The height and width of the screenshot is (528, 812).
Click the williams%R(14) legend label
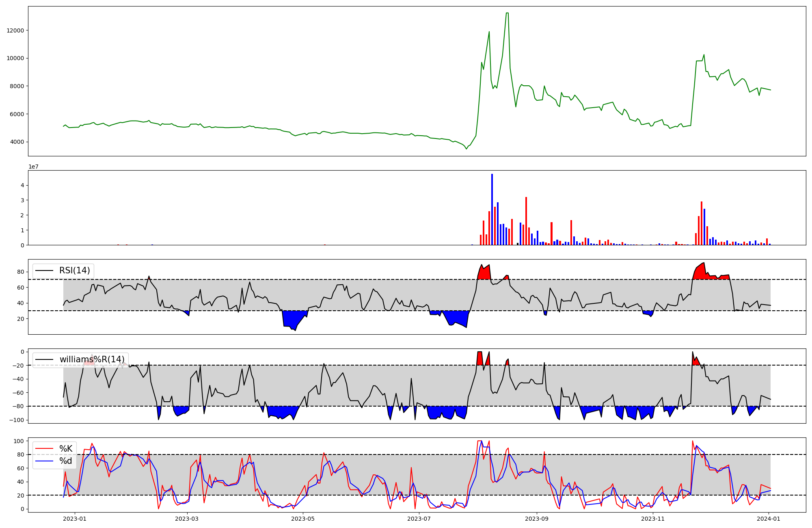[92, 359]
